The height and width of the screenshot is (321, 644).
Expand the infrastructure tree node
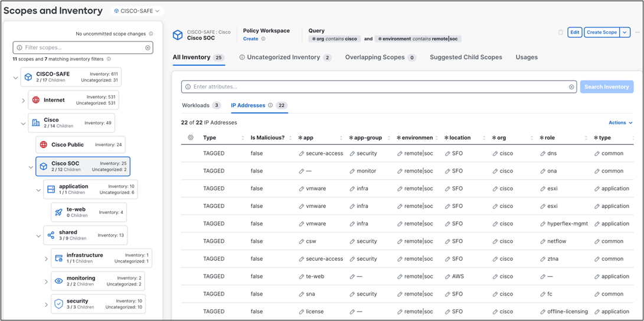point(46,259)
